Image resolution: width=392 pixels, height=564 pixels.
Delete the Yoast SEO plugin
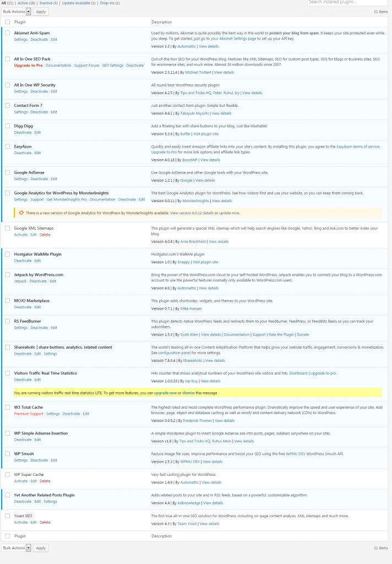click(45, 522)
